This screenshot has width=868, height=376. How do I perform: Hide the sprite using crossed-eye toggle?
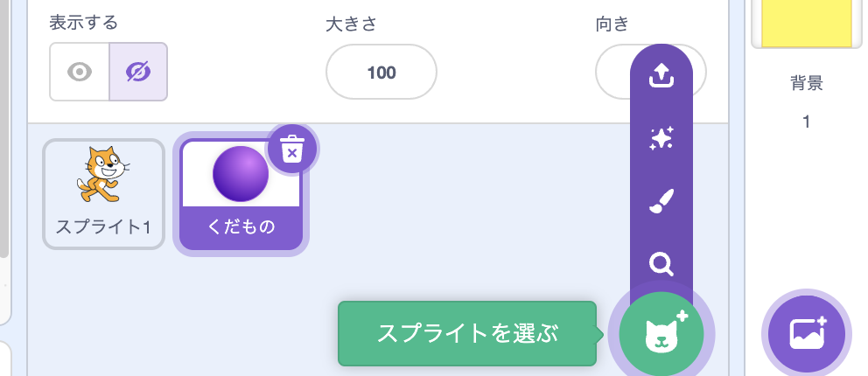(138, 72)
